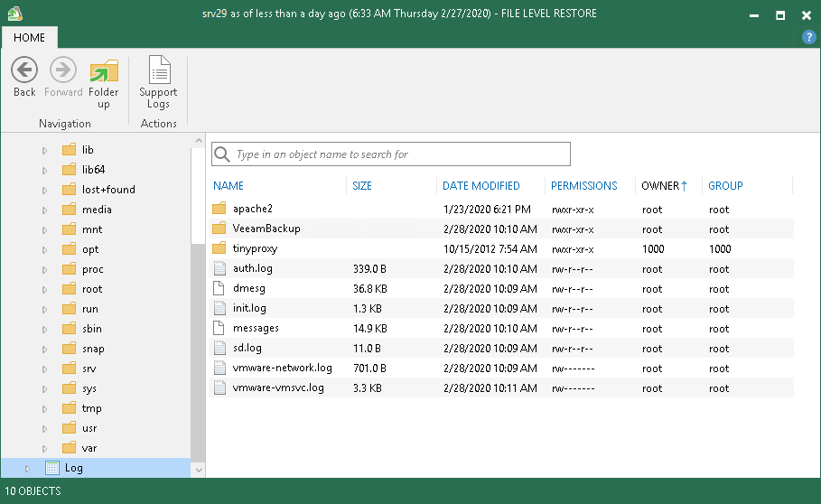
Task: Select the apache2 folder icon
Action: click(219, 209)
